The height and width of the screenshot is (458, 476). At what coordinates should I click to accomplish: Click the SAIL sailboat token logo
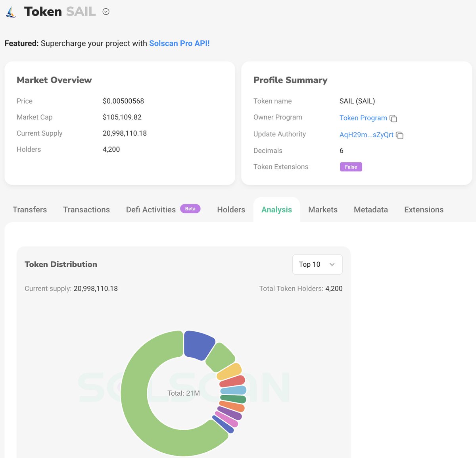pos(11,12)
